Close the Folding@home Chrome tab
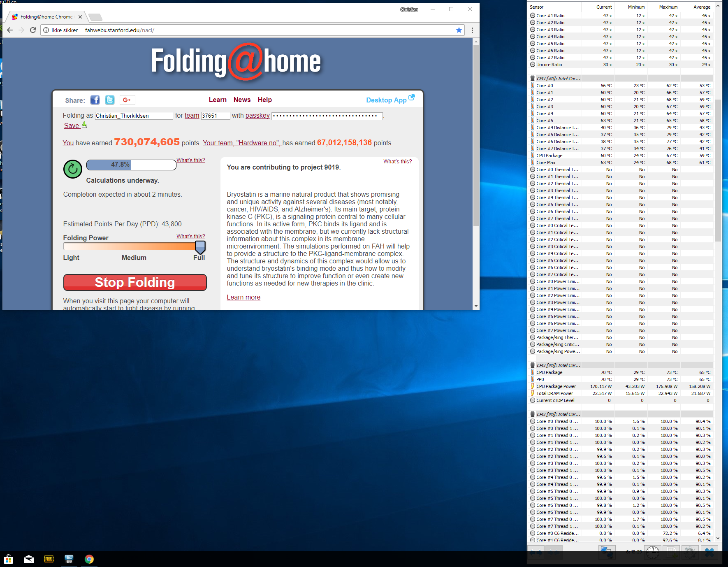 (80, 17)
